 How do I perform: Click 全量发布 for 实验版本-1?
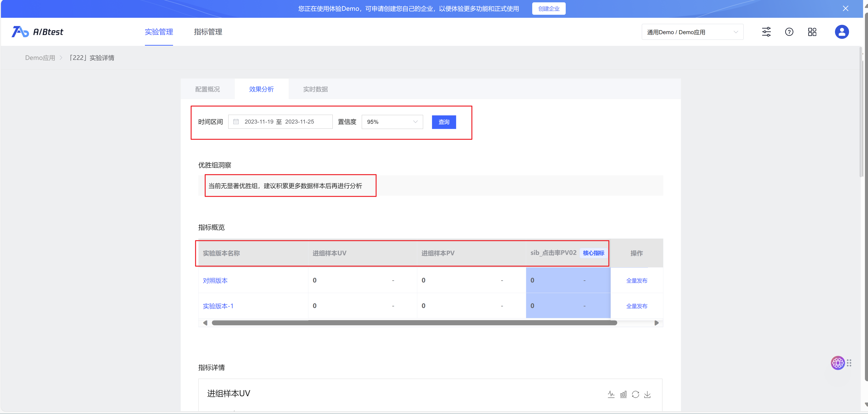pos(636,306)
